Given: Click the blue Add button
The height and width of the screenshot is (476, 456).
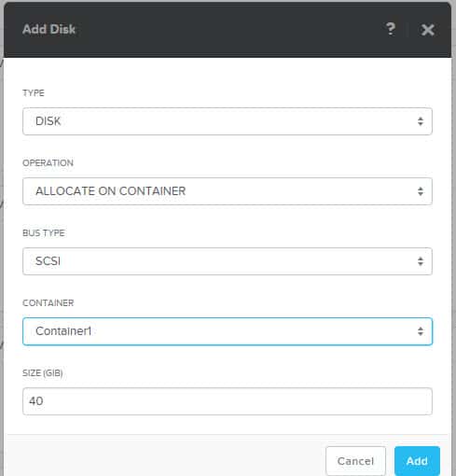Looking at the screenshot, I should (417, 461).
